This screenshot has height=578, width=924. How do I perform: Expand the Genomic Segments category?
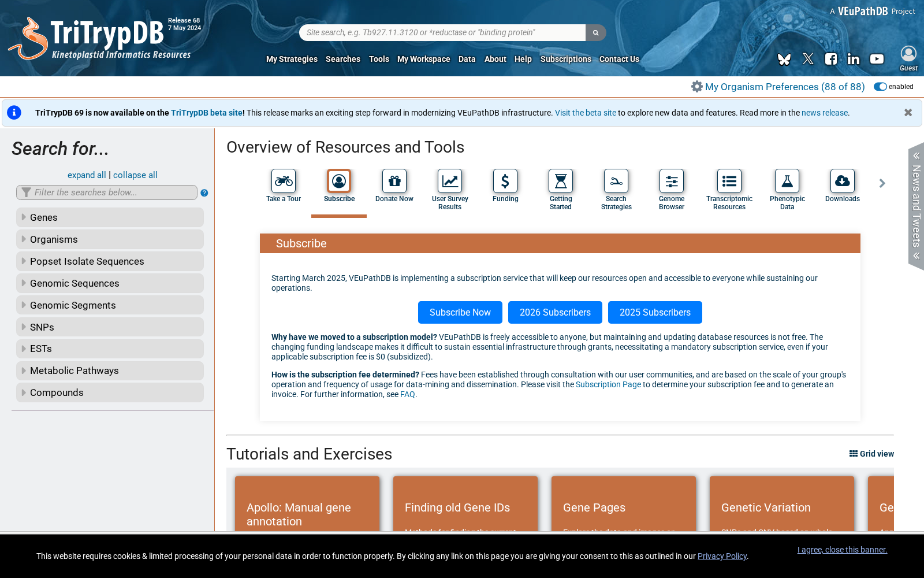110,305
